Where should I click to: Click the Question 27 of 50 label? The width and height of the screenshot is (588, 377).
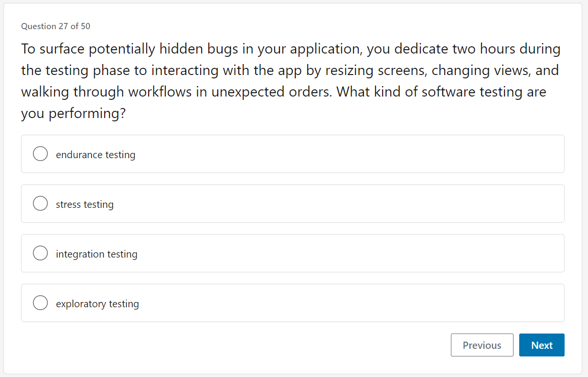pos(55,26)
